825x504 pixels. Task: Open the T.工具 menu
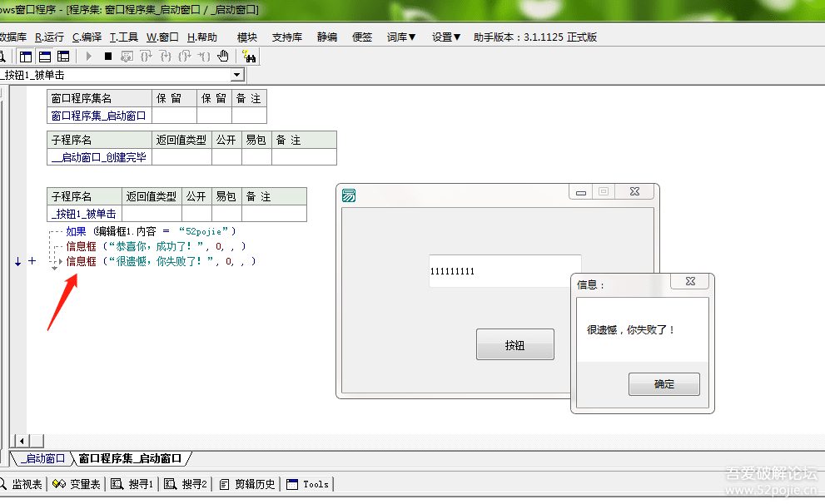124,37
